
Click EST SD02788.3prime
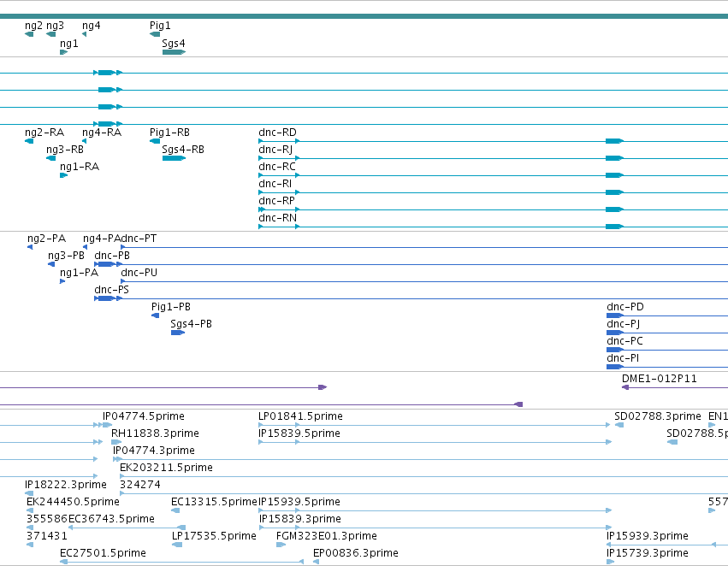[658, 416]
